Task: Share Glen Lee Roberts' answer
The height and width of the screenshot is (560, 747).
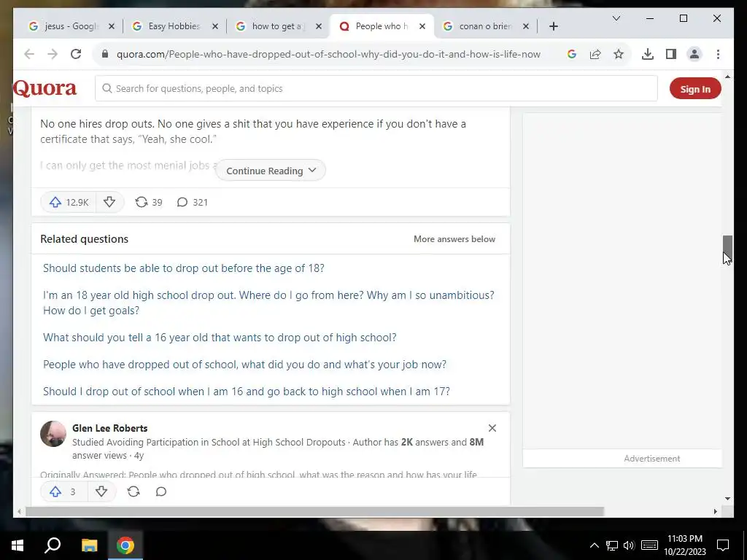Action: tap(133, 491)
